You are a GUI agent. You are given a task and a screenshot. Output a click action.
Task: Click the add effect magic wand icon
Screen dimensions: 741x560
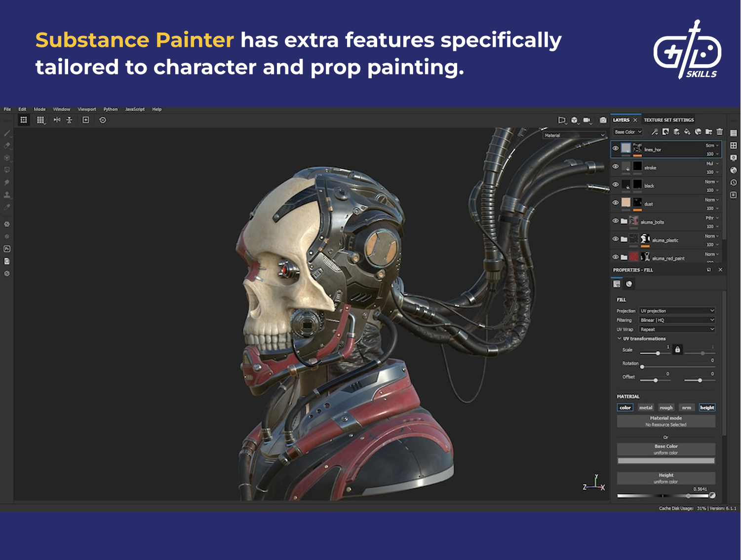click(x=655, y=132)
